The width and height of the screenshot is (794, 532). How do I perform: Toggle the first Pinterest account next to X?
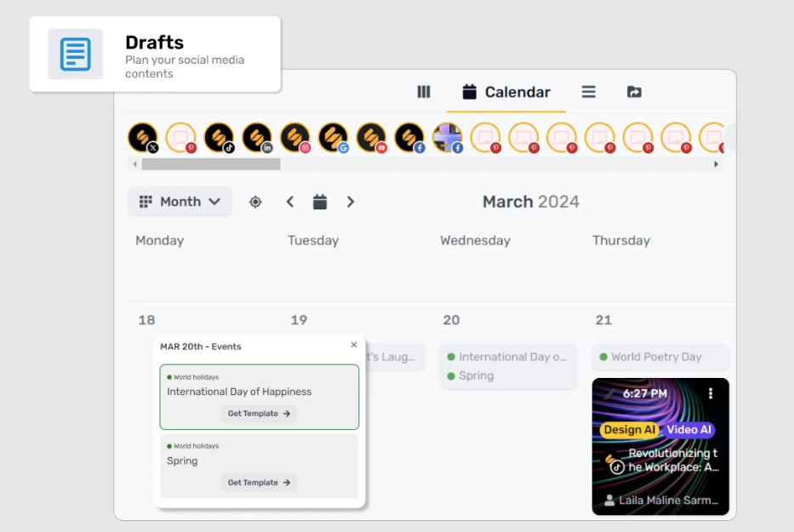tap(180, 137)
